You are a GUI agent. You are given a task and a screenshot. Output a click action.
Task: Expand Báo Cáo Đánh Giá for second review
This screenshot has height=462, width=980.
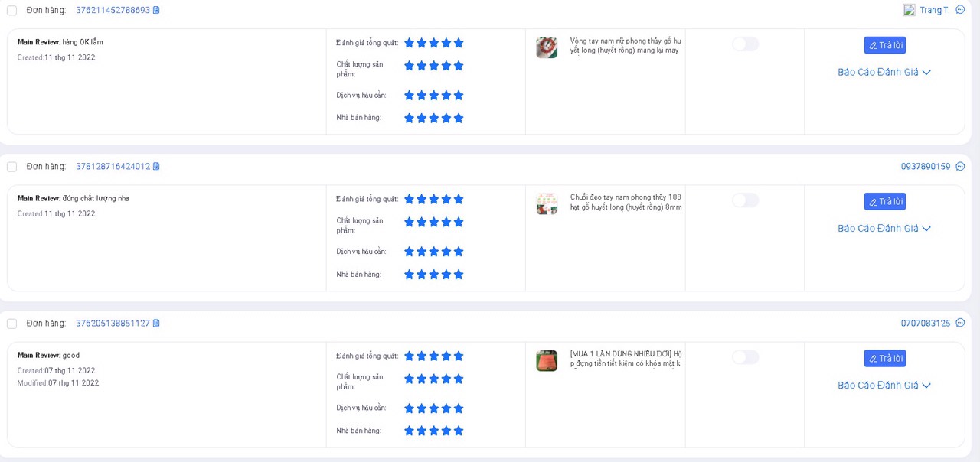(884, 229)
